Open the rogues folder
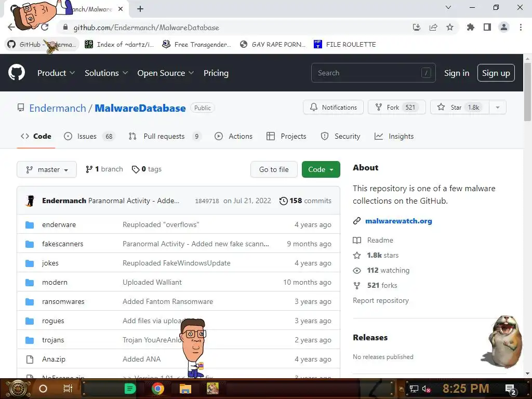The width and height of the screenshot is (532, 399). 53,321
